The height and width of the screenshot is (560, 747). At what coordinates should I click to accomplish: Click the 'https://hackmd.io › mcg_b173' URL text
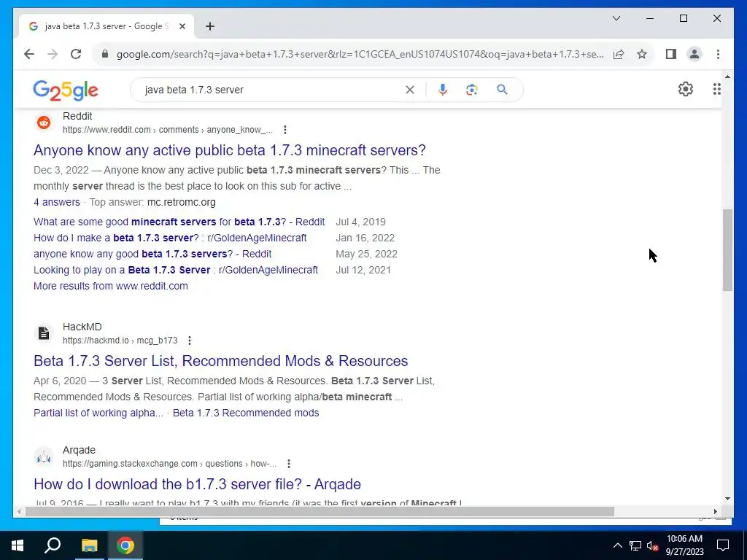(x=120, y=341)
